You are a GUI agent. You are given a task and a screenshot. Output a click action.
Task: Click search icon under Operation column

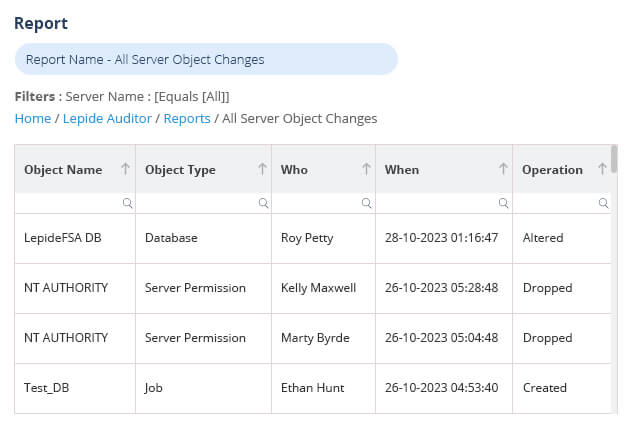pyautogui.click(x=603, y=203)
